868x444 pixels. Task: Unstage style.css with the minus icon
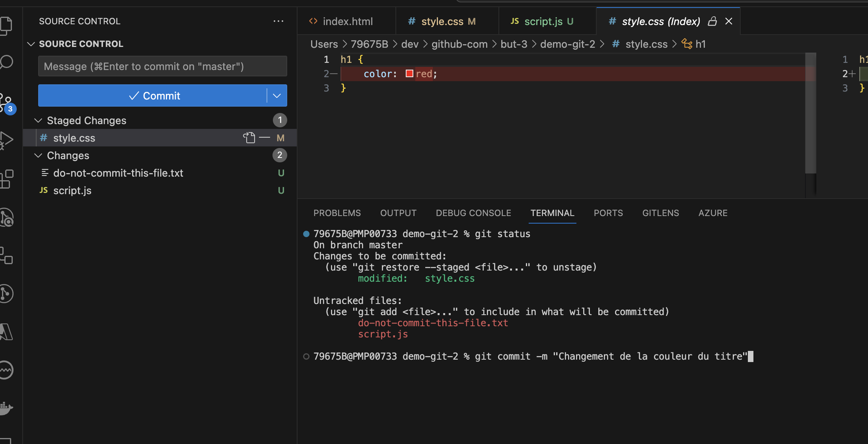click(x=264, y=138)
